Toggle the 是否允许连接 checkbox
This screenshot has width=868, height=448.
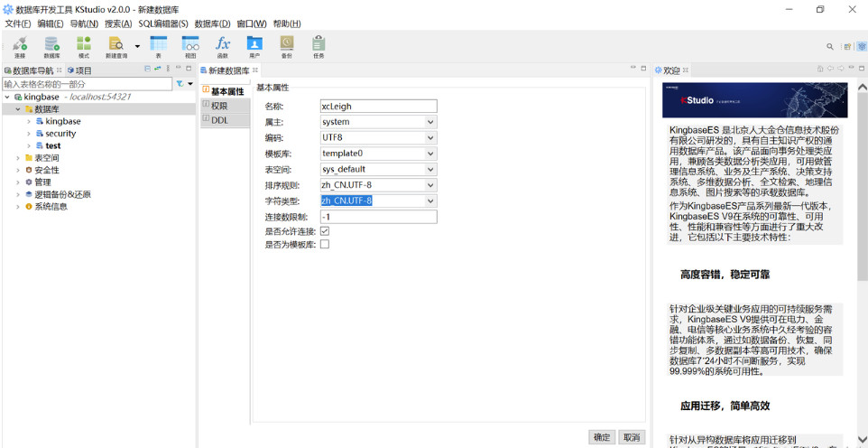pos(325,230)
